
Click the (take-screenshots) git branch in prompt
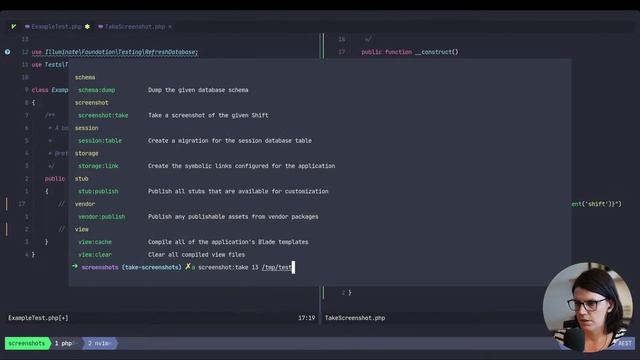[151, 267]
